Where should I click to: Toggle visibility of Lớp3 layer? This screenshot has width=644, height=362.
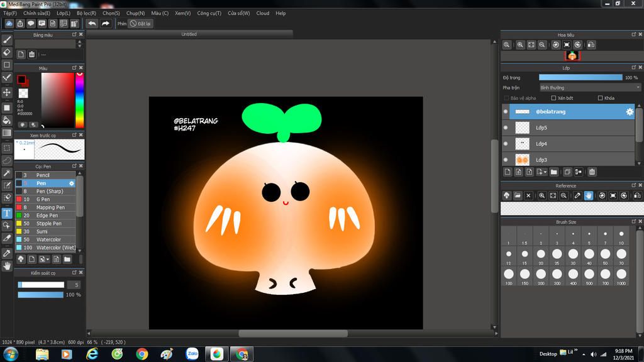[506, 160]
